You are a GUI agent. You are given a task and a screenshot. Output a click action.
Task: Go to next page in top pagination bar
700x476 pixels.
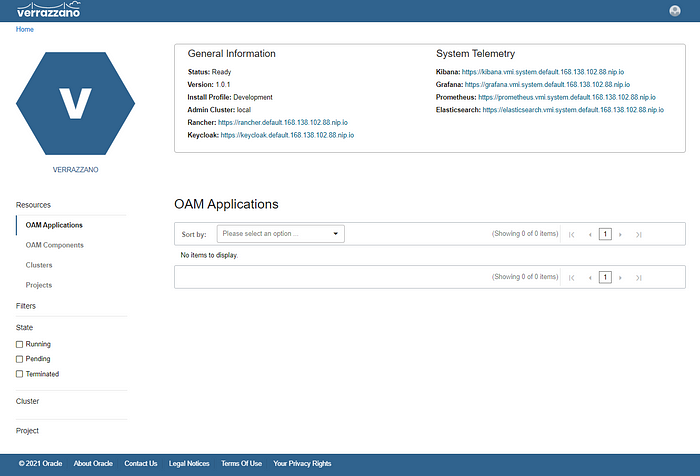pos(620,234)
